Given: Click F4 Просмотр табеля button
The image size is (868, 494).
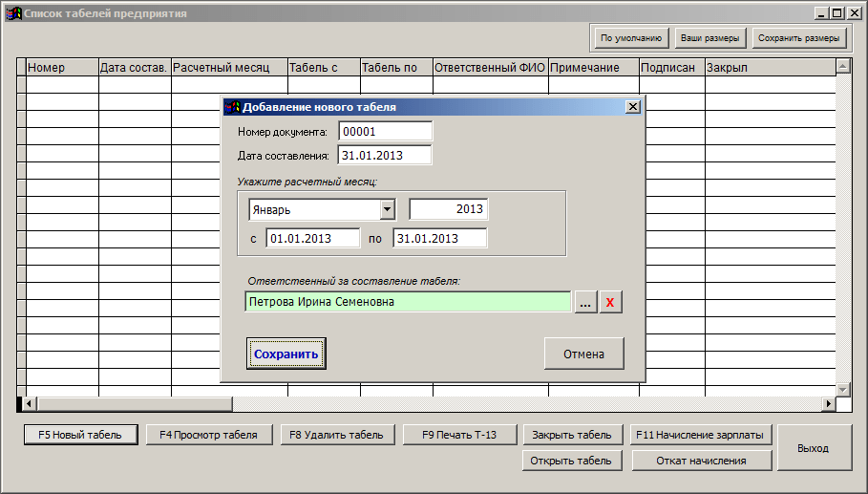Looking at the screenshot, I should [209, 435].
